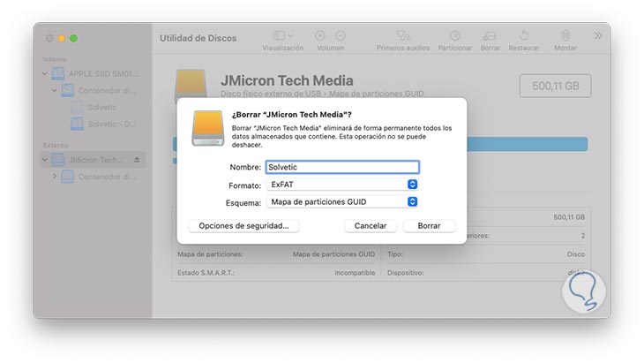The height and width of the screenshot is (363, 644).
Task: Open the Visualización sidebar view icon
Action: click(279, 35)
